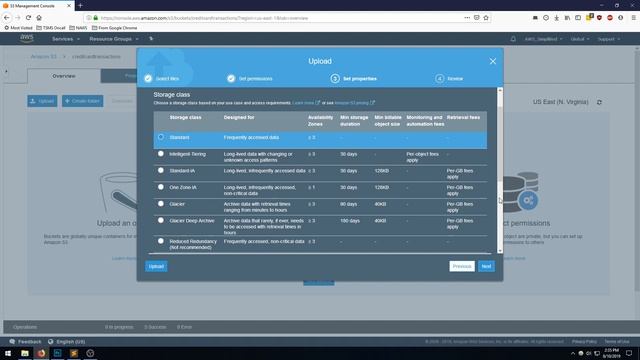This screenshot has height=360, width=640.
Task: Click the browser Back arrow
Action: (7, 18)
